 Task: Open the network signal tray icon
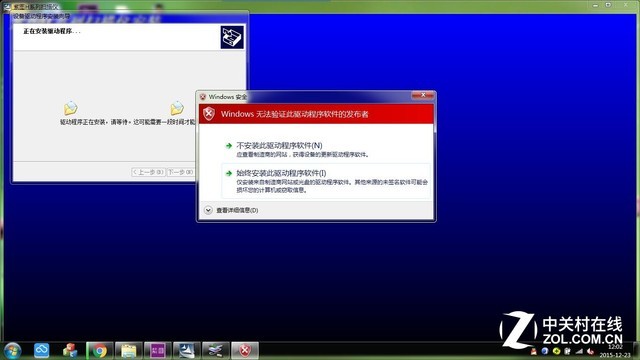tap(579, 351)
